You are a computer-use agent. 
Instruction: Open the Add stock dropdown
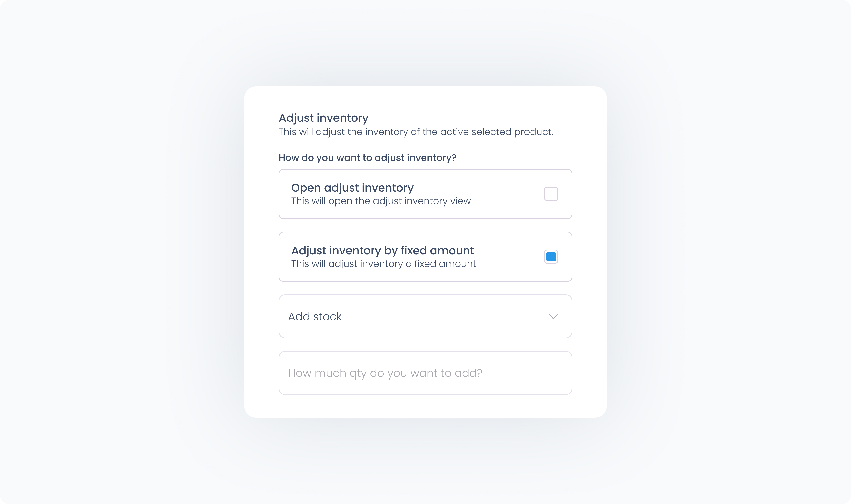[425, 317]
